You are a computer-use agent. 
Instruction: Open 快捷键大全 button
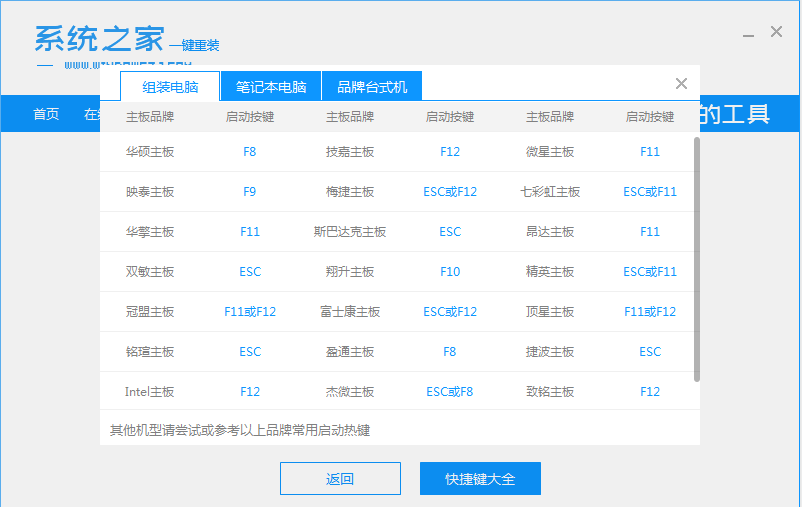(x=480, y=479)
